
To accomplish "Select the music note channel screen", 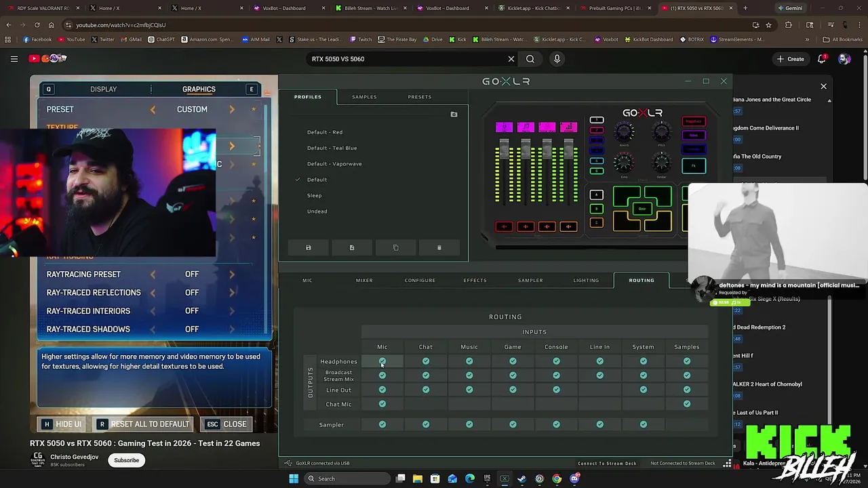I will pos(526,127).
